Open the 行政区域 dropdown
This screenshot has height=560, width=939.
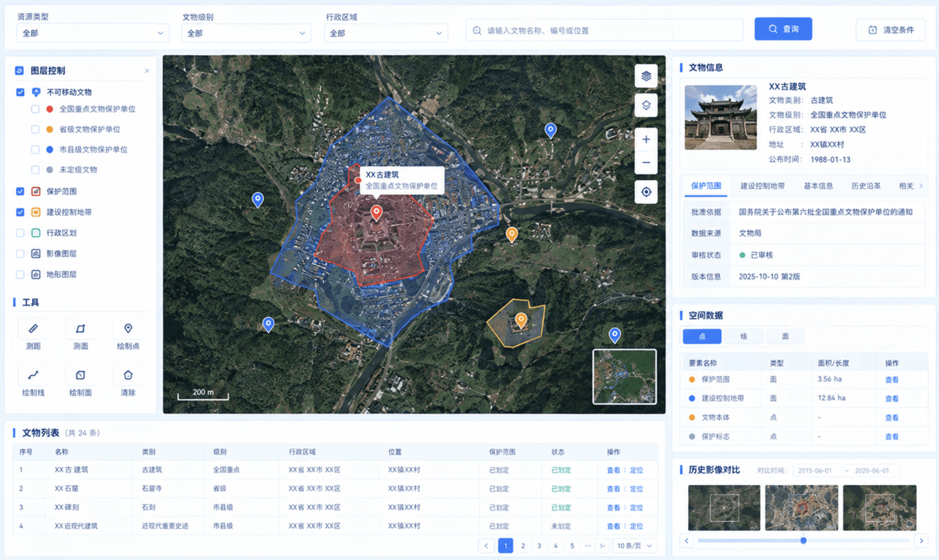(x=386, y=33)
